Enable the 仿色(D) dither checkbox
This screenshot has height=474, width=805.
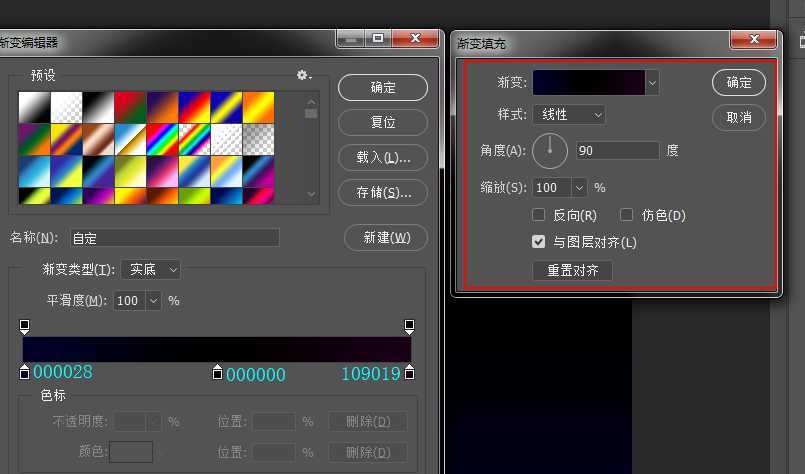(627, 215)
